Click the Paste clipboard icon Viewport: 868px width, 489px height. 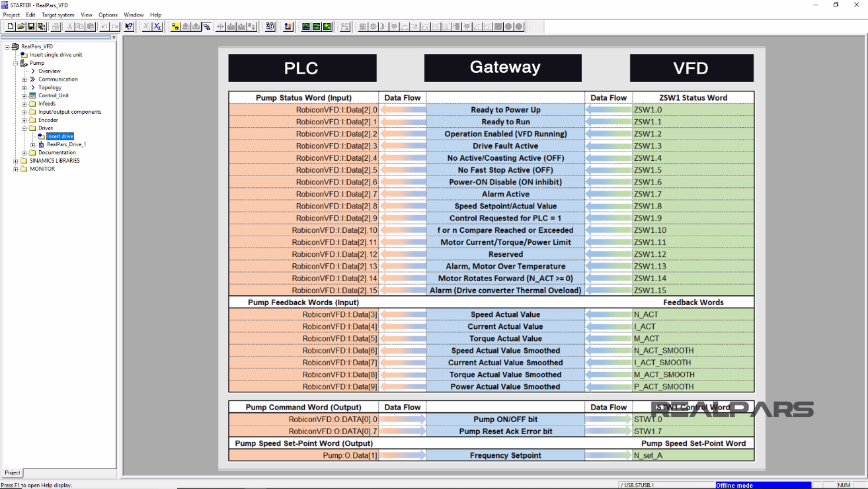(x=90, y=26)
